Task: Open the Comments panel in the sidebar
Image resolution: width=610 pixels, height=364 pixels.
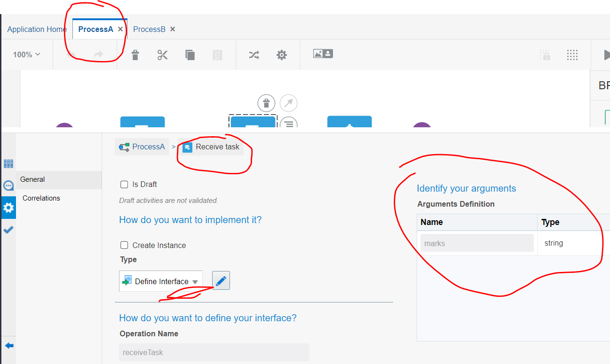Action: click(8, 185)
